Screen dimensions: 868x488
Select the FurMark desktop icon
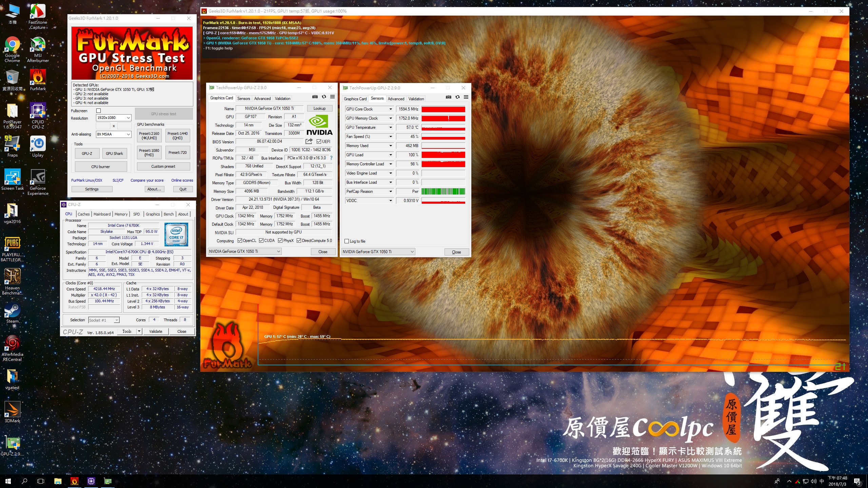[x=38, y=80]
